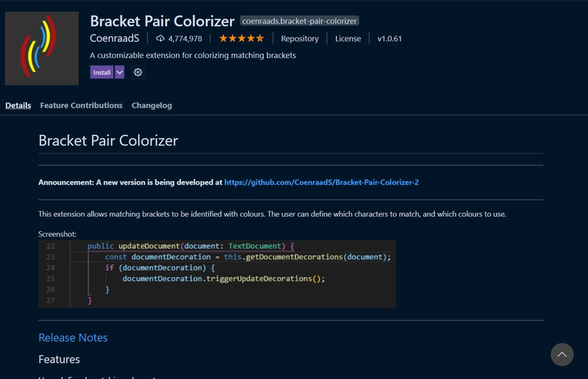Switch to the Feature Contributions tab
The image size is (588, 379).
pos(82,105)
